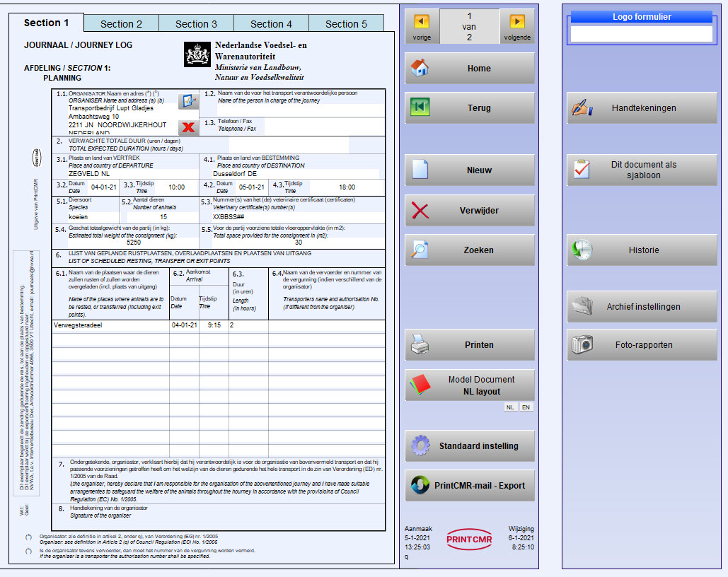Go to previous record with vorige arrow
Viewport: 728px width, 577px height.
tap(422, 22)
